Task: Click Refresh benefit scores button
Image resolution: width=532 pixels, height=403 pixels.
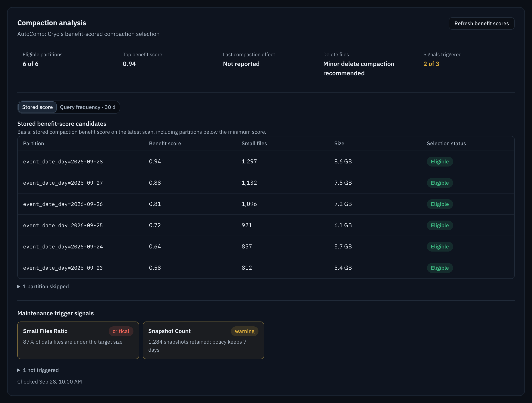Action: point(481,23)
